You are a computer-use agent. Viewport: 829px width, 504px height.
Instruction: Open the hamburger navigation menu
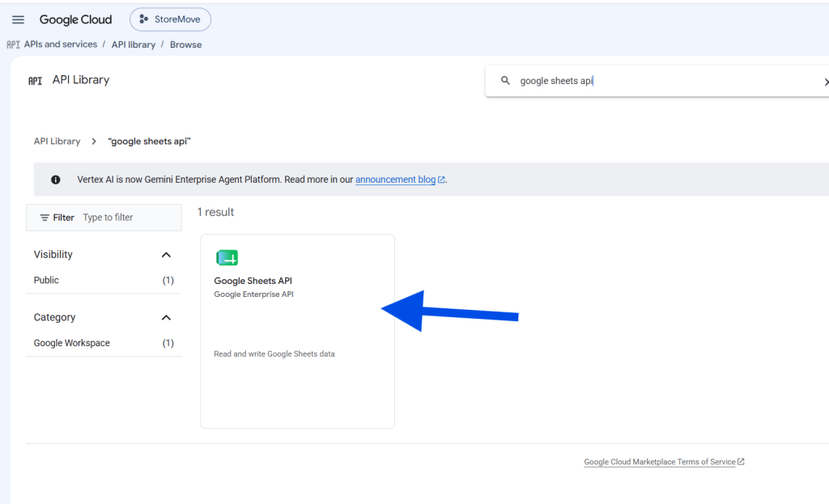coord(18,19)
